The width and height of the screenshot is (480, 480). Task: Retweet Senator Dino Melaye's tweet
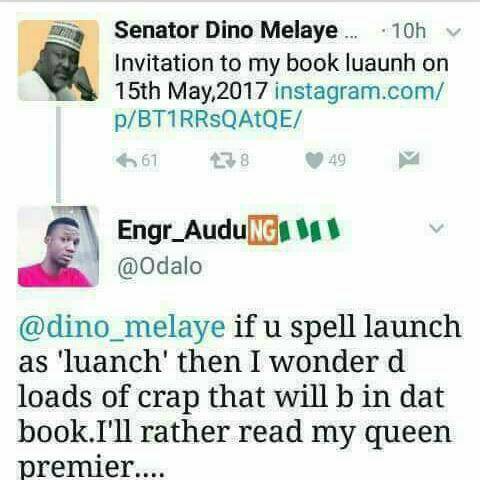(223, 160)
